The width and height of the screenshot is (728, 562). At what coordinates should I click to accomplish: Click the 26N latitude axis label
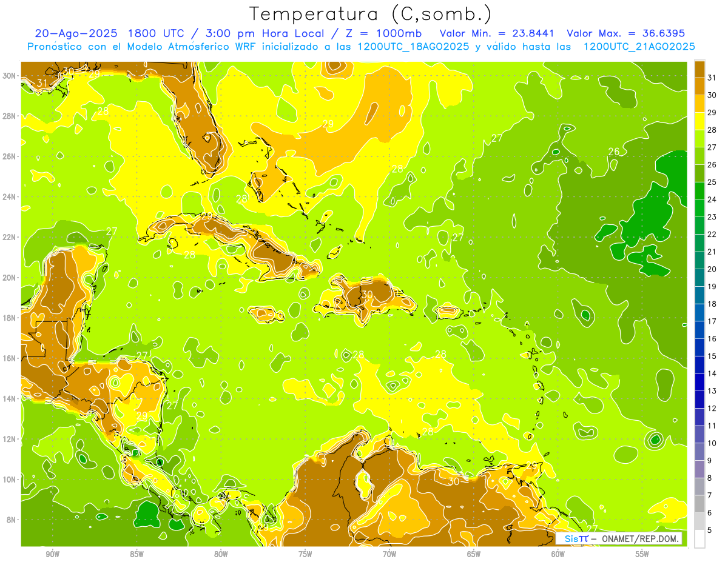pos(10,156)
